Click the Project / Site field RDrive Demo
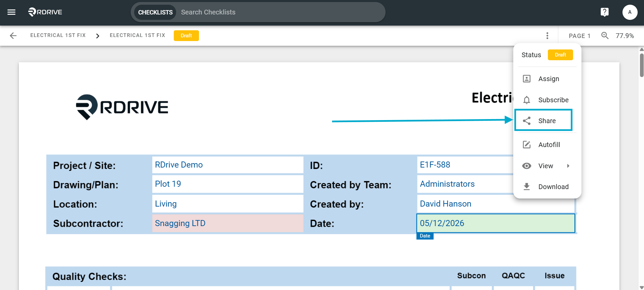Screen dimensions: 644x290 pos(228,165)
